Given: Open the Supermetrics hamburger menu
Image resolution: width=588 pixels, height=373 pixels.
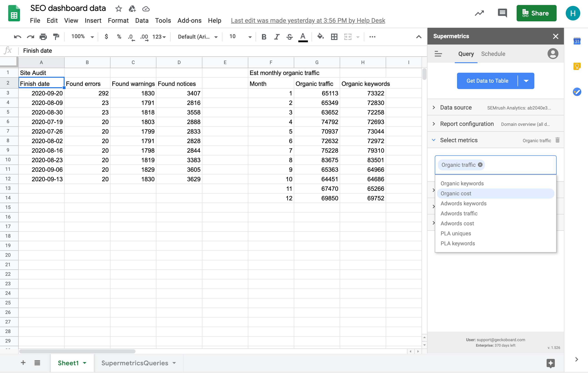Looking at the screenshot, I should 438,54.
